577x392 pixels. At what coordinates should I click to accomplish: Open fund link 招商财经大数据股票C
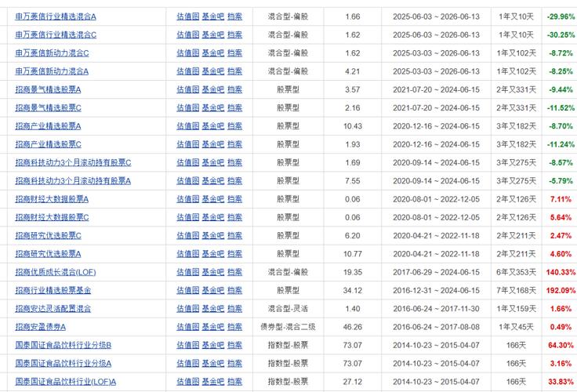(x=52, y=217)
